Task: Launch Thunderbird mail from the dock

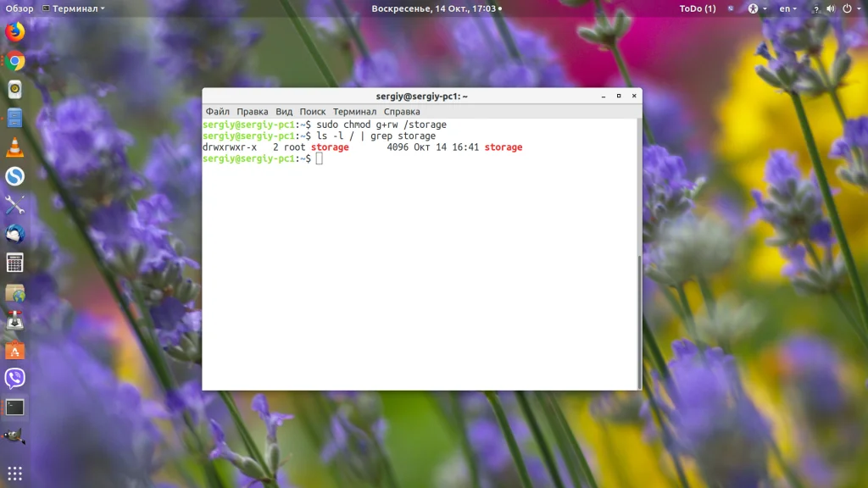Action: (15, 234)
